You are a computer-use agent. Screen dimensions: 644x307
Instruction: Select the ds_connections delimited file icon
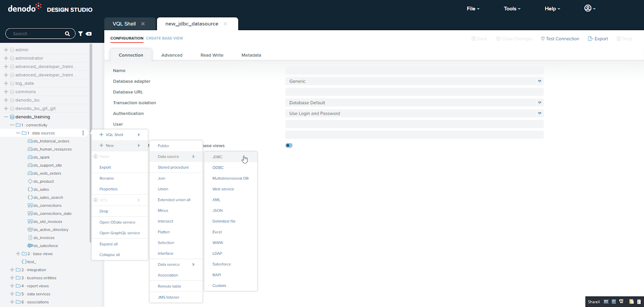click(30, 206)
